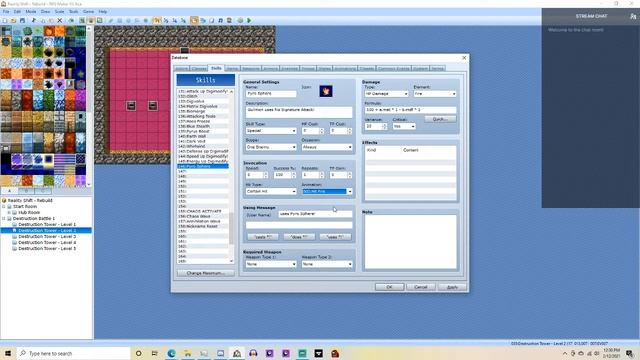This screenshot has height=360, width=640.
Task: Open the Element dropdown showing Fire
Action: coord(435,94)
